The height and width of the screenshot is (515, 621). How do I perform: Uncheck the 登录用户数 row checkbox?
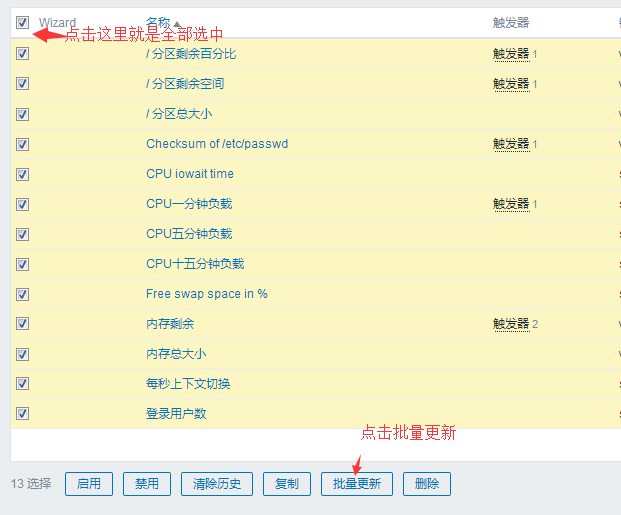coord(22,414)
